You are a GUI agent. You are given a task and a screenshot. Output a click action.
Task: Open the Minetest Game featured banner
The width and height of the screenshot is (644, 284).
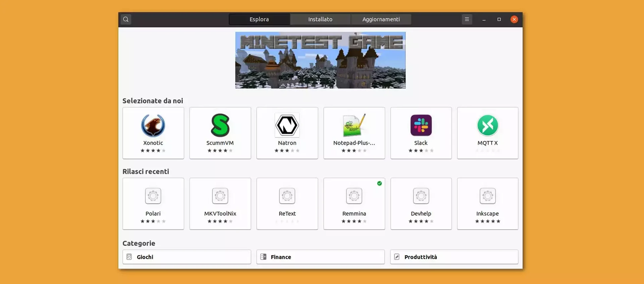tap(320, 60)
